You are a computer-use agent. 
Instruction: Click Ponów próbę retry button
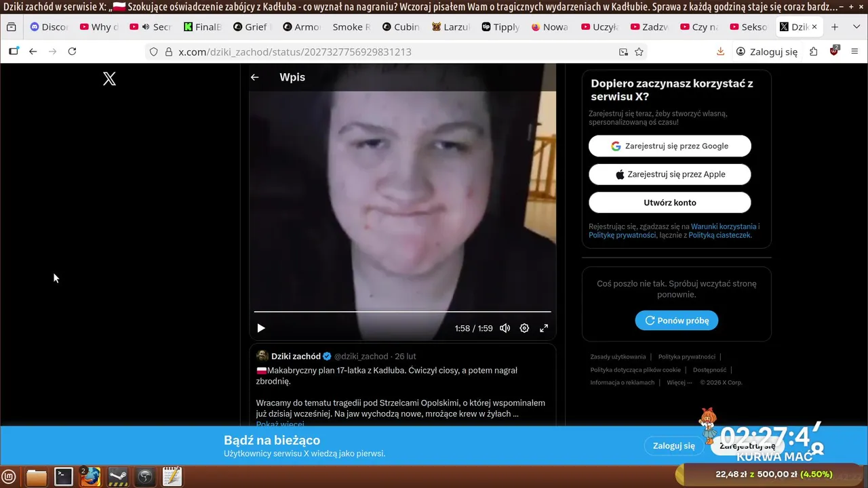[677, 321]
